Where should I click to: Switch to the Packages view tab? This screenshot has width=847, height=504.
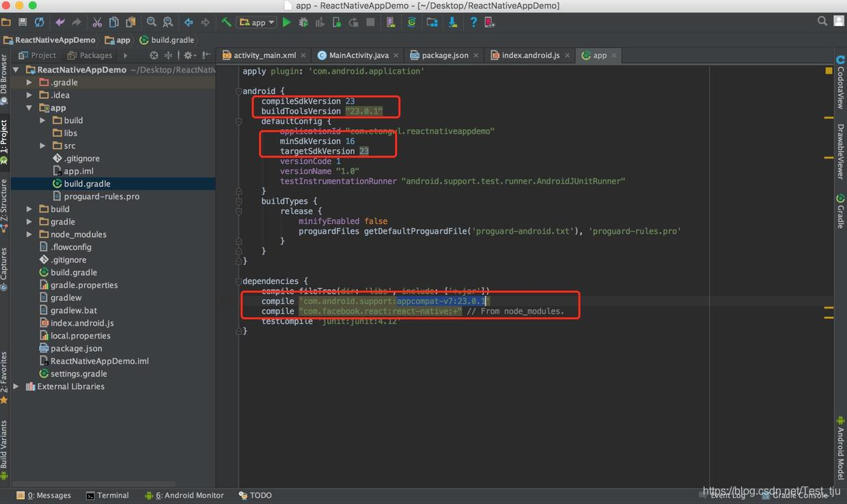point(89,55)
